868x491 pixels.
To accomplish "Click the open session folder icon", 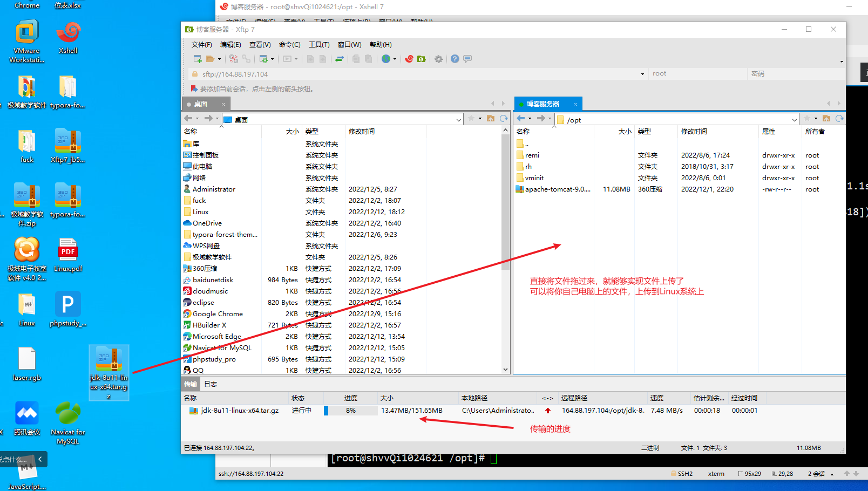I will click(x=210, y=59).
